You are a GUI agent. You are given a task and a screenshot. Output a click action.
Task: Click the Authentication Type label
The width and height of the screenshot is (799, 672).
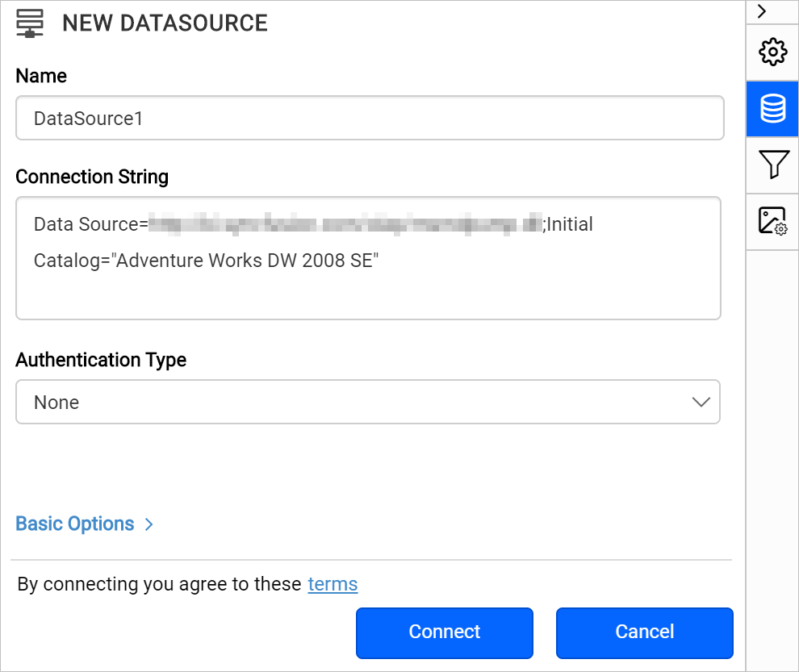pyautogui.click(x=101, y=360)
